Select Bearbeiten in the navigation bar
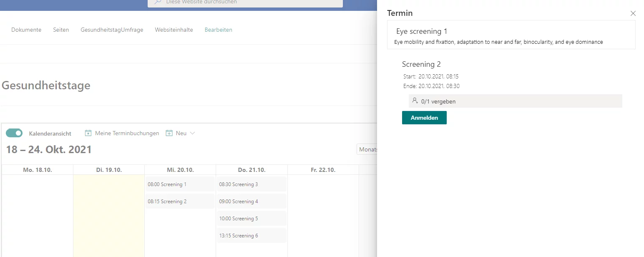The width and height of the screenshot is (644, 257). tap(218, 30)
